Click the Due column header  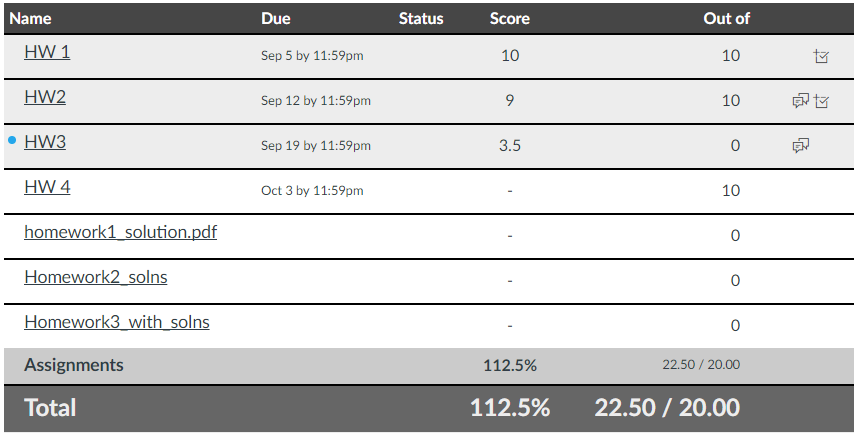pos(276,19)
